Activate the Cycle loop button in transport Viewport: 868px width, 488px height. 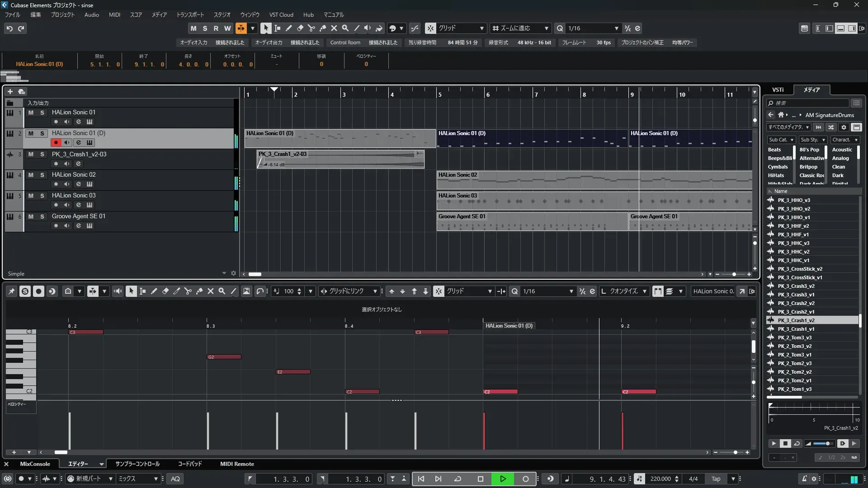tap(458, 479)
